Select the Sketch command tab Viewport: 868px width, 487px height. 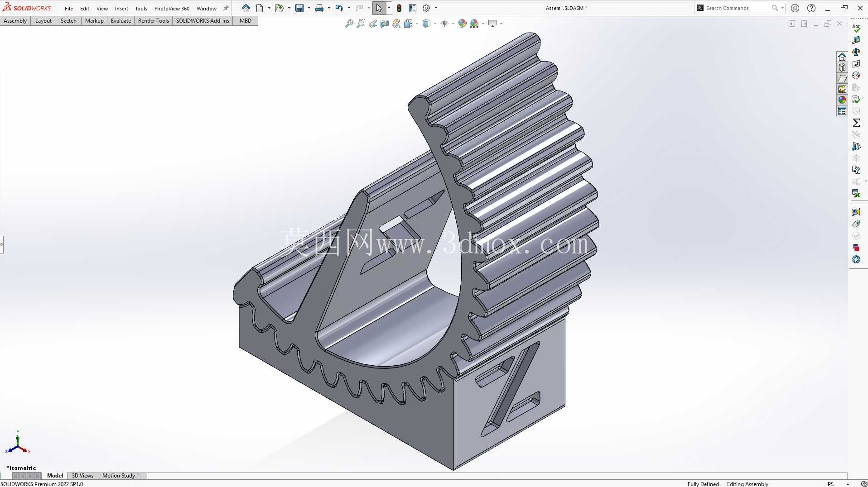[x=68, y=21]
